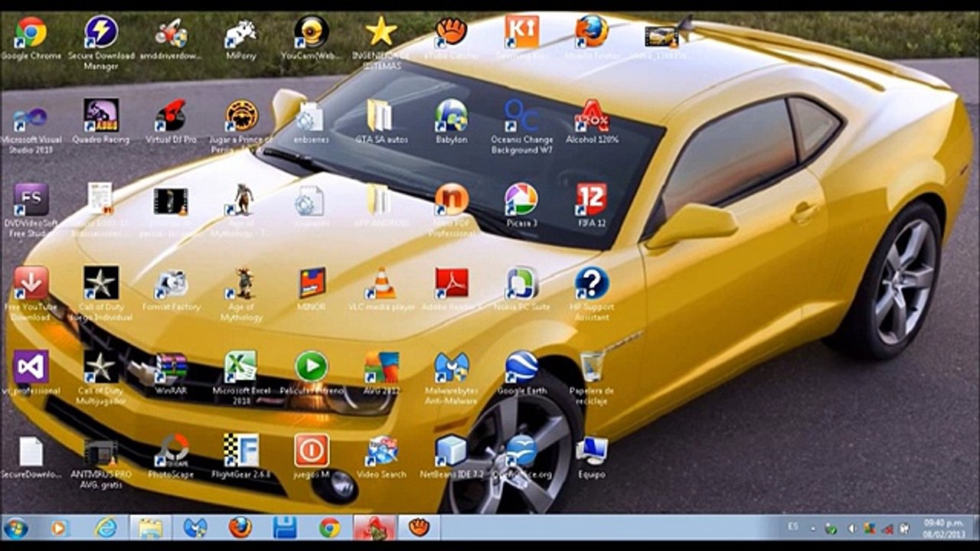Open the INGENIERIA DE SISTEMAS star icon

point(381,32)
